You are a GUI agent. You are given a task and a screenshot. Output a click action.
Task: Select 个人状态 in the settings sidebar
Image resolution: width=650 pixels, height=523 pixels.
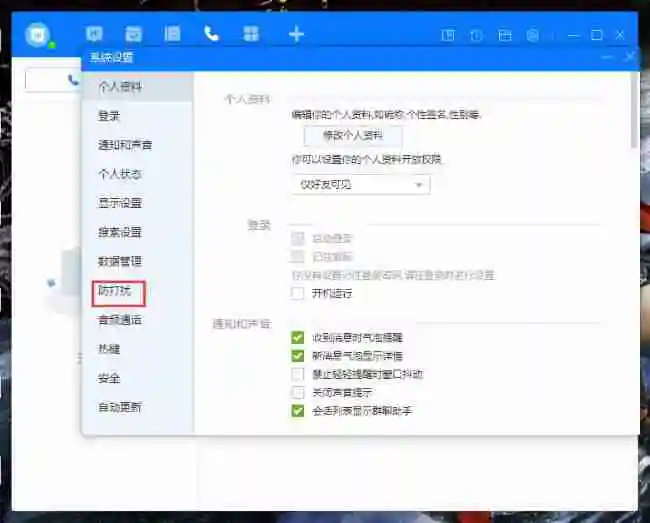138,174
